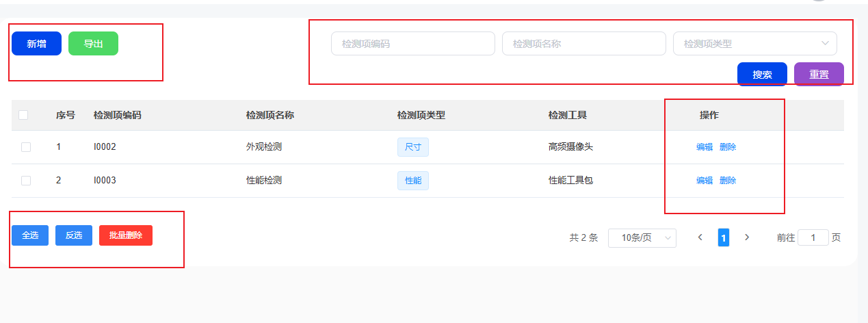
Task: Go to next page with right arrow
Action: coord(747,237)
